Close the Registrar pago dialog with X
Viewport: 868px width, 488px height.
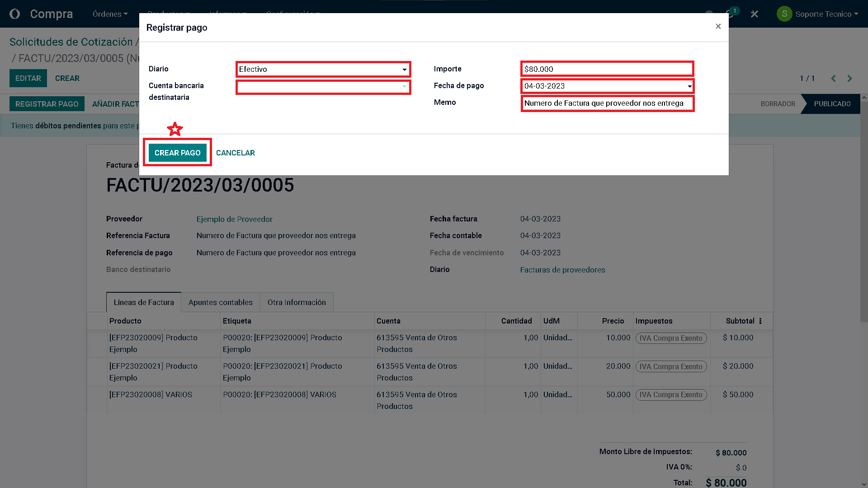point(718,26)
